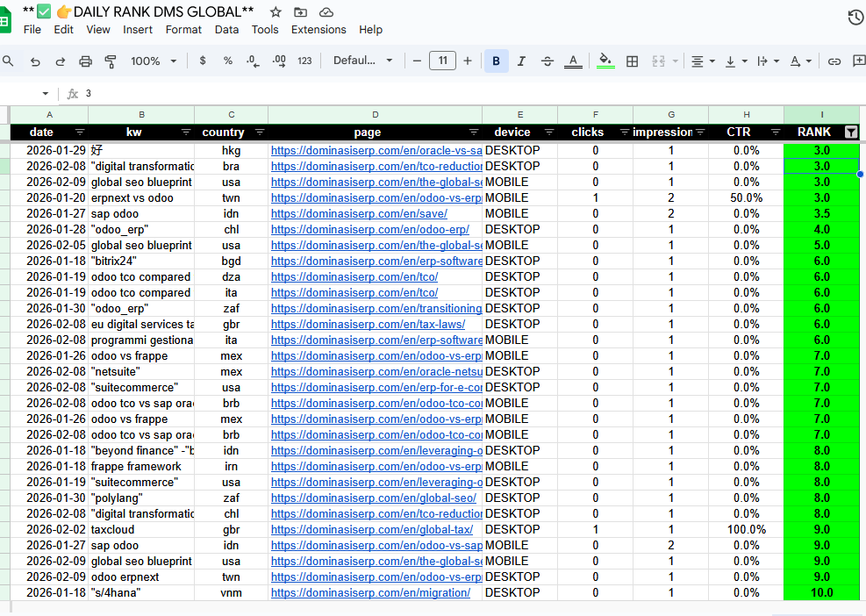This screenshot has height=616, width=866.
Task: View cloud save status
Action: [x=326, y=12]
